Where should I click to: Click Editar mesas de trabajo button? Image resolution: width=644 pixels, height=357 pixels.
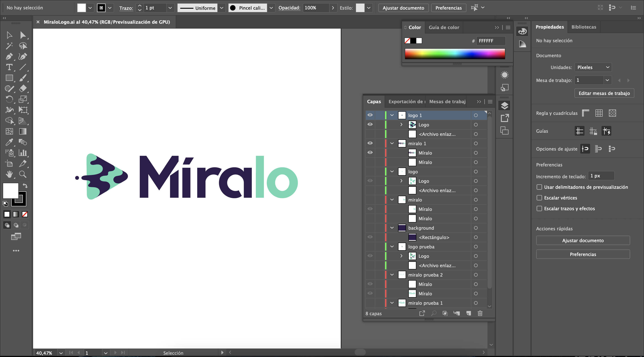[x=604, y=93]
